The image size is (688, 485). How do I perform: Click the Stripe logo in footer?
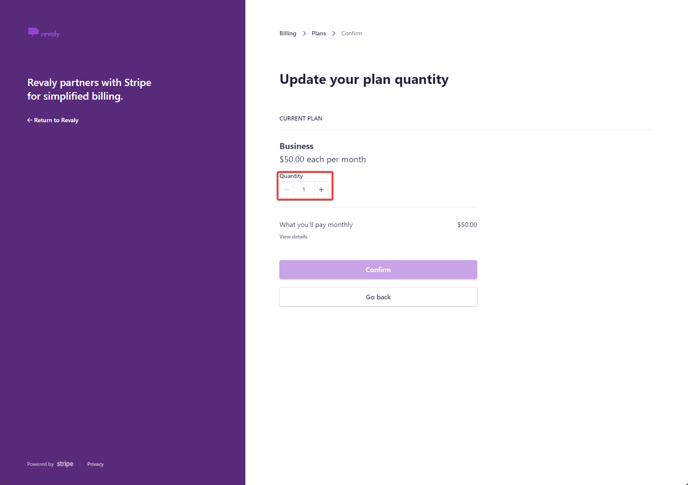point(65,464)
